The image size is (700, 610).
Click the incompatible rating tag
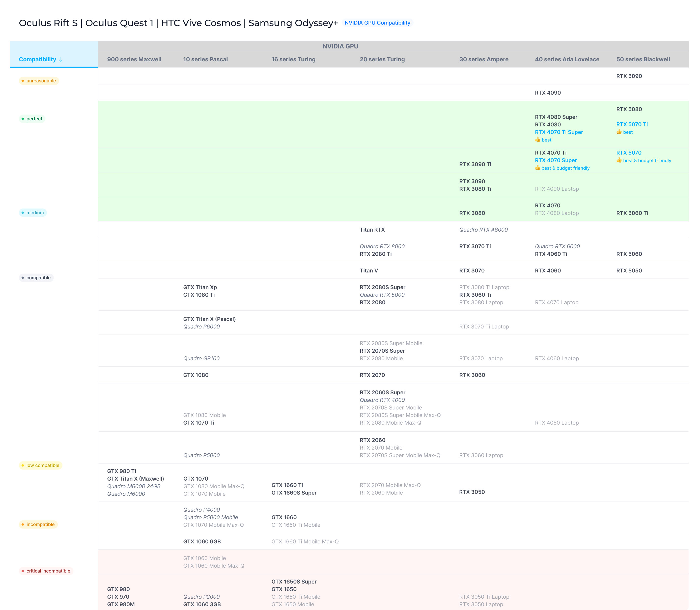[x=38, y=524]
